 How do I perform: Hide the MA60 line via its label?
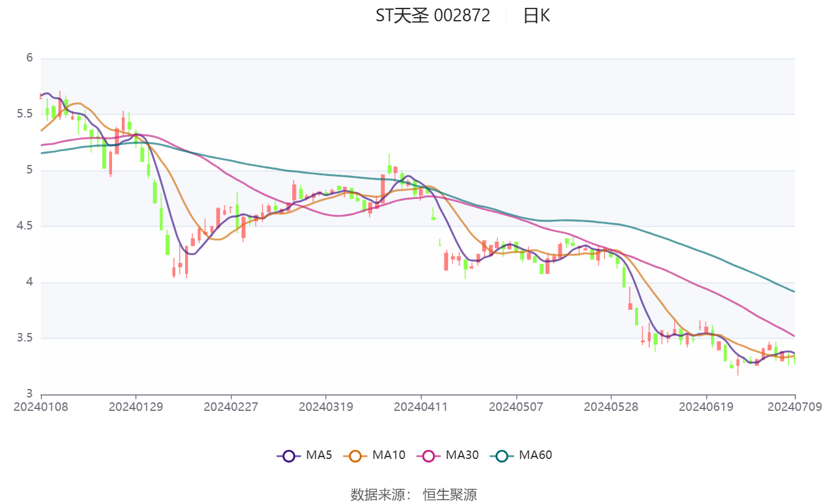(535, 455)
